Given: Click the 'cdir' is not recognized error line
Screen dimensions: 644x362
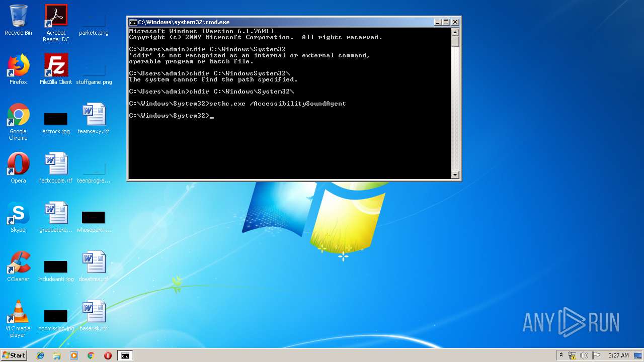Looking at the screenshot, I should (250, 55).
